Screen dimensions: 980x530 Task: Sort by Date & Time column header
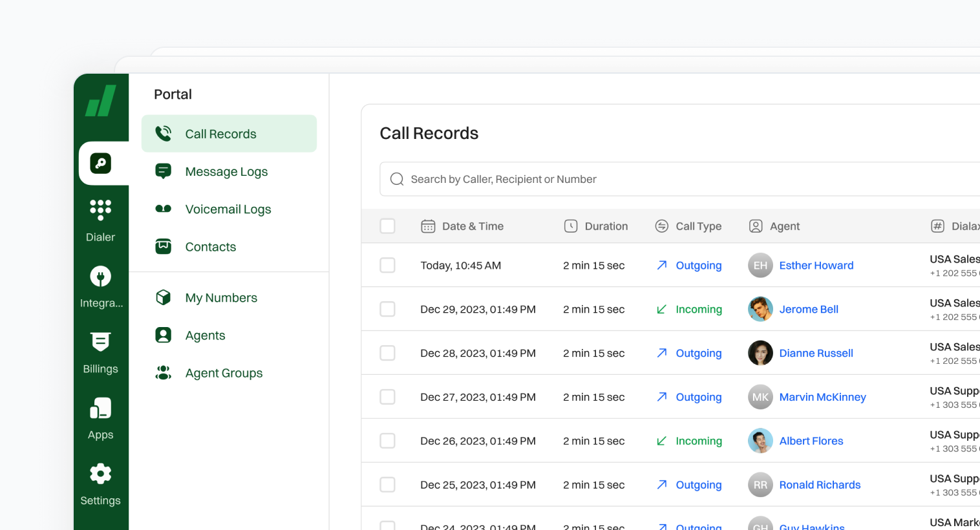[x=472, y=226]
